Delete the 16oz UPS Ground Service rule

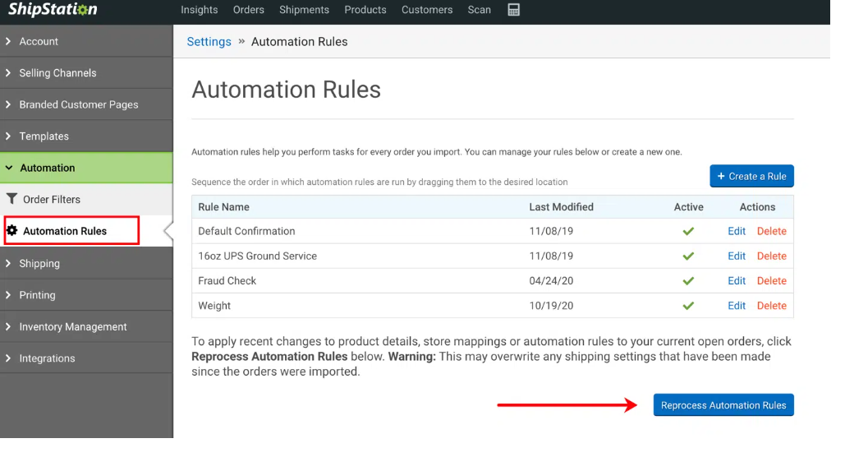(x=772, y=256)
